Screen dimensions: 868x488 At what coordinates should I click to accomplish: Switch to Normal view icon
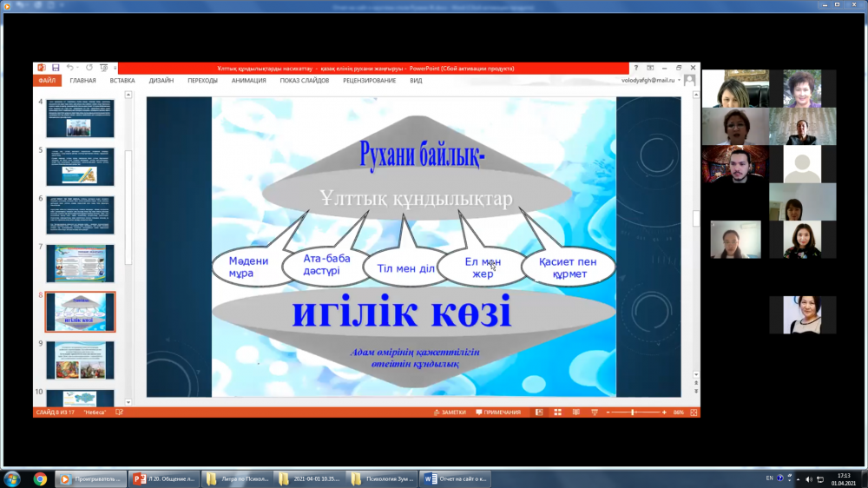tap(539, 412)
